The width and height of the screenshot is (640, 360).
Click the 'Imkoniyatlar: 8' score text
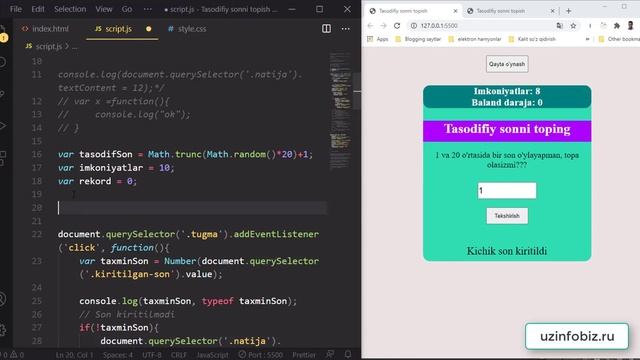point(507,91)
